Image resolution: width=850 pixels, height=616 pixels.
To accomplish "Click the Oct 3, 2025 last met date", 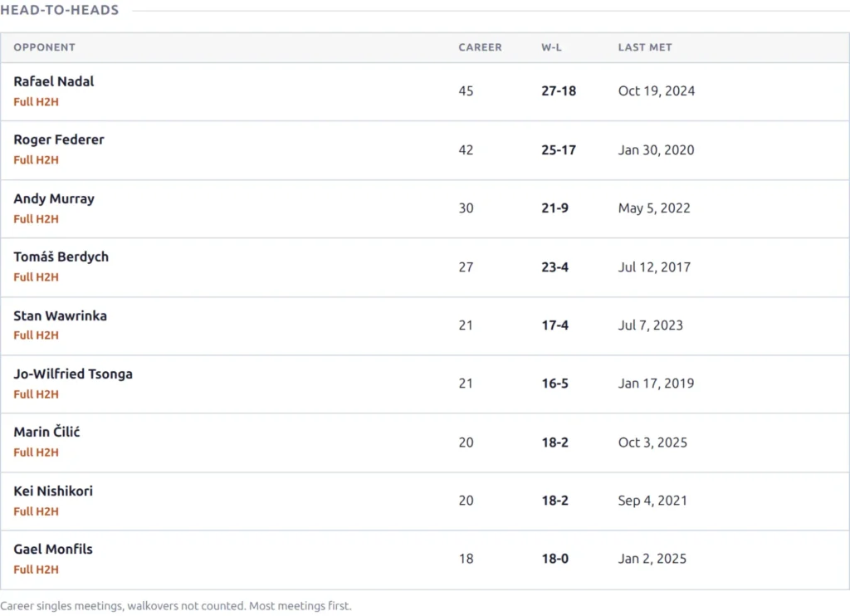I will pos(652,442).
